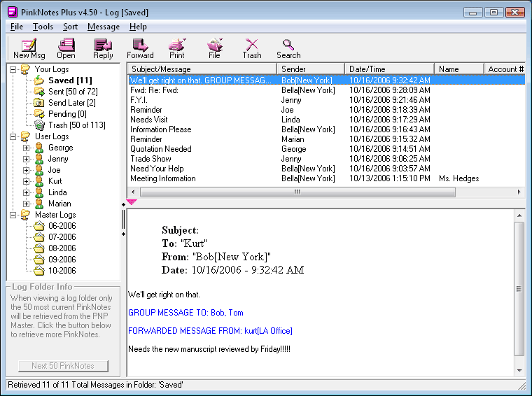Sort by the Date/Time column header
The image size is (532, 396).
pyautogui.click(x=389, y=69)
